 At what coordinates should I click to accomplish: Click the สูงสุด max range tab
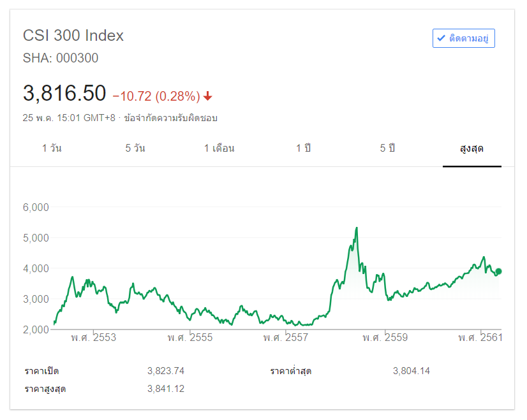[x=471, y=148]
